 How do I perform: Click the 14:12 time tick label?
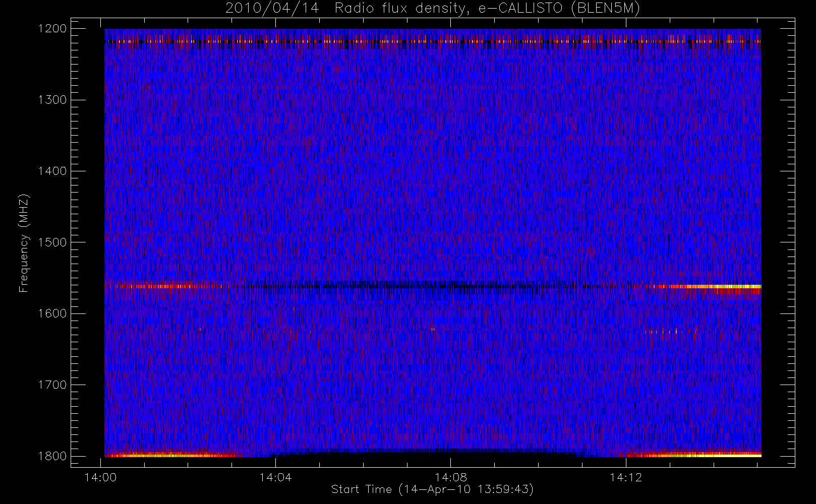click(626, 477)
